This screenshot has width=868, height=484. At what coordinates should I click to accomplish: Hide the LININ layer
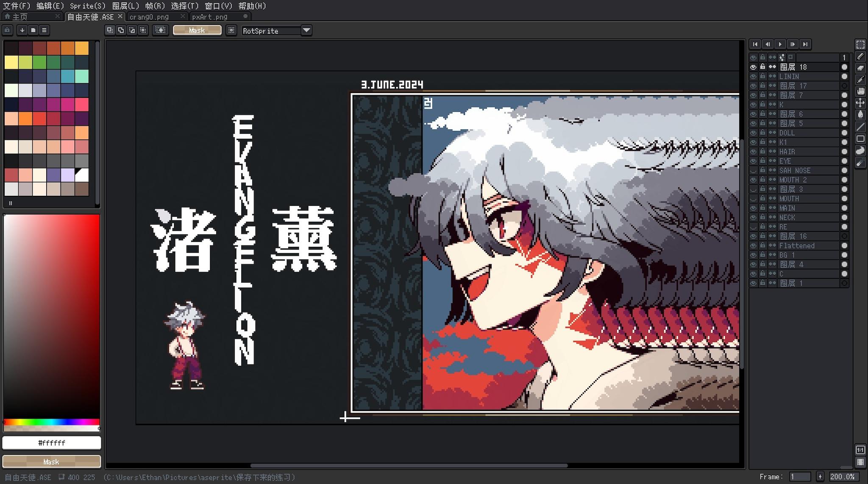coord(753,76)
